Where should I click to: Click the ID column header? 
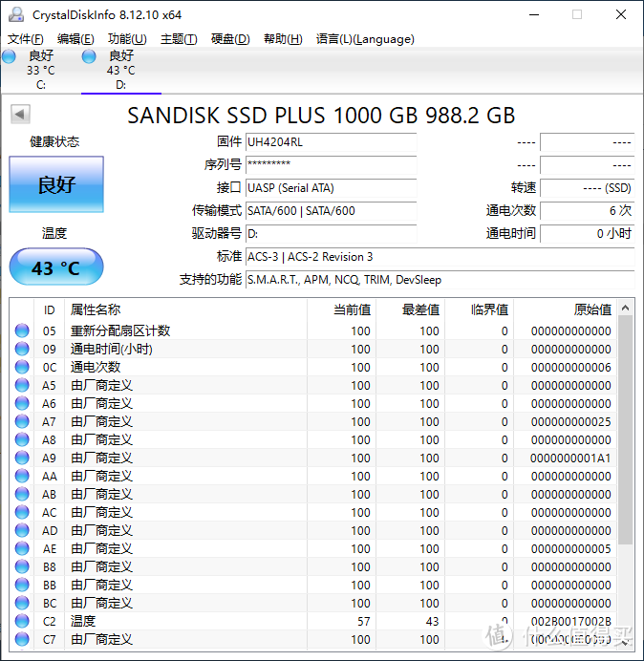coord(50,309)
